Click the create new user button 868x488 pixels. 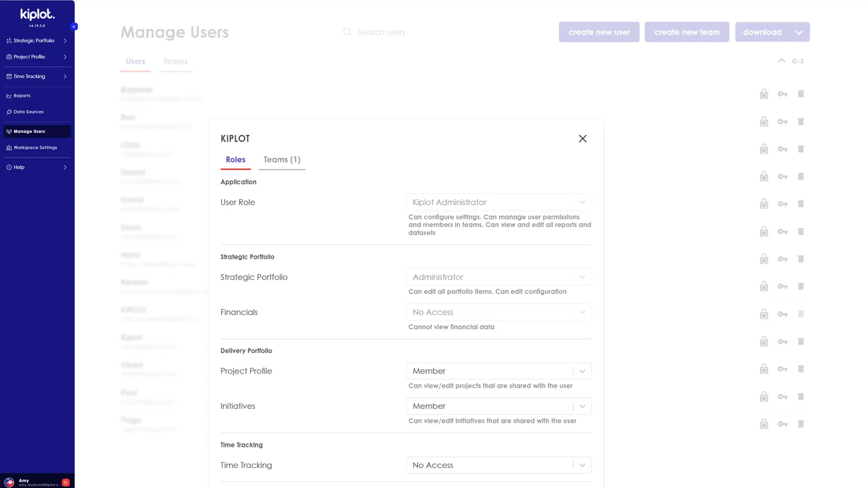599,32
